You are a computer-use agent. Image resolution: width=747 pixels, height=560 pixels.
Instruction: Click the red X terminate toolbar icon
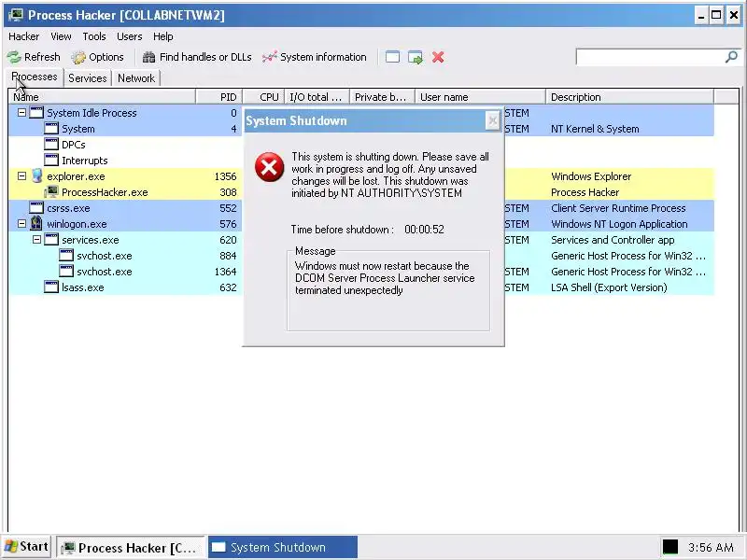point(438,57)
